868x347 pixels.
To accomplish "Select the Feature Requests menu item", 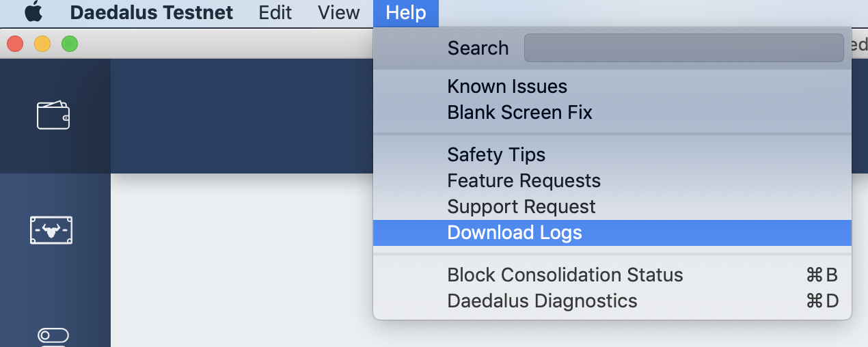I will click(x=524, y=181).
